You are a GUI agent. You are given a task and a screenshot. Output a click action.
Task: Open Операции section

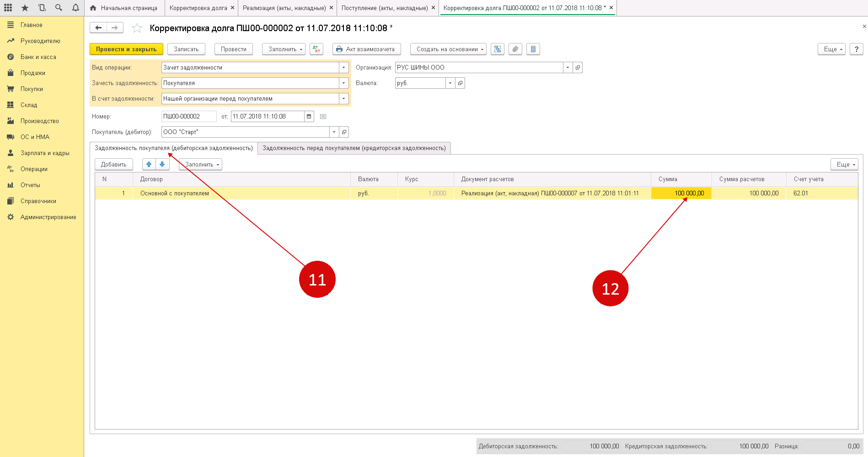click(x=34, y=169)
